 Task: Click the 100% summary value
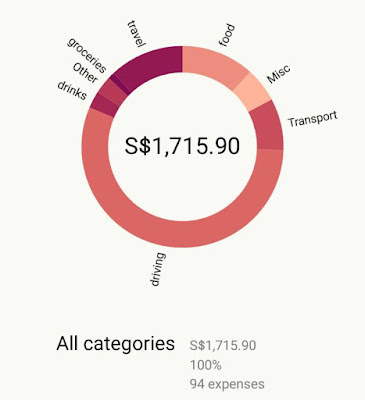[x=206, y=365]
